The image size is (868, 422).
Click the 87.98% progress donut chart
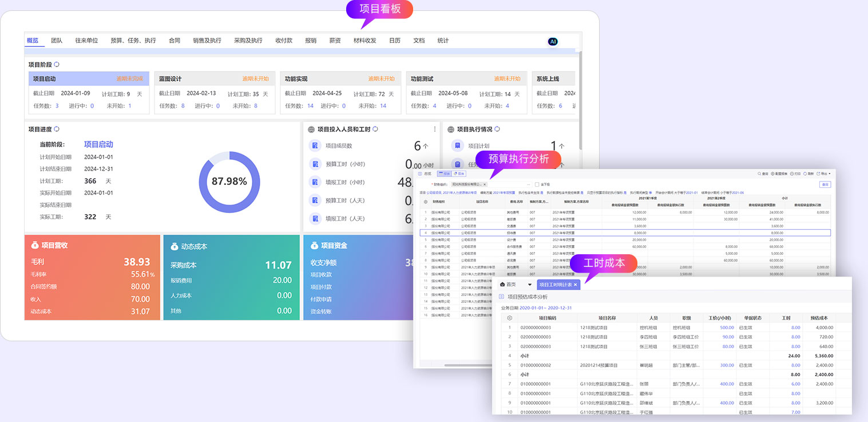pyautogui.click(x=229, y=182)
